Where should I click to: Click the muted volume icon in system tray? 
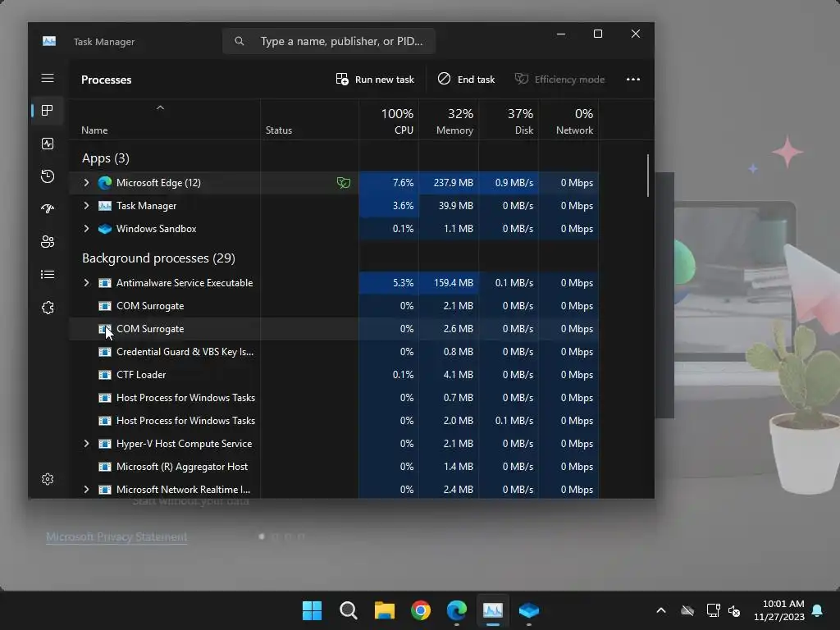(x=734, y=610)
